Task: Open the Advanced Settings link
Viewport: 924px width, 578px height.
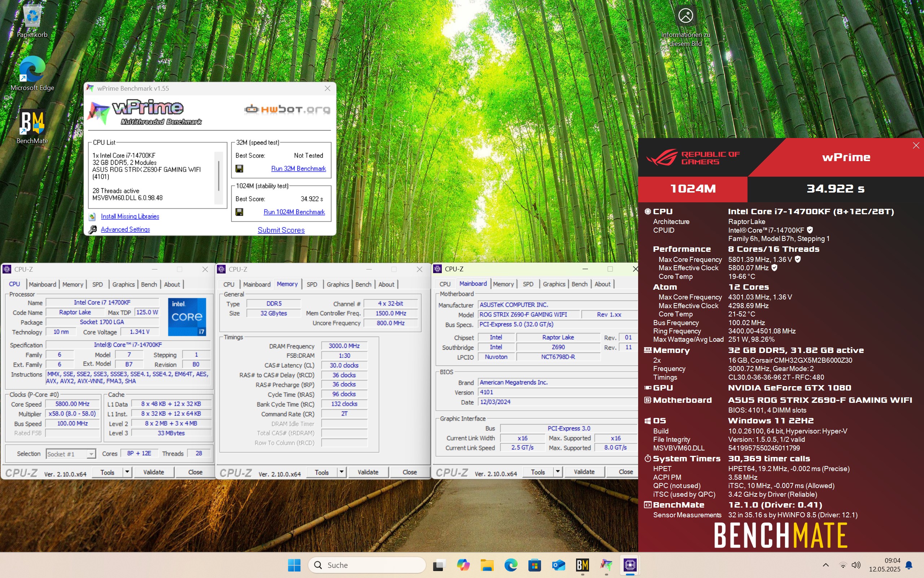Action: point(125,229)
